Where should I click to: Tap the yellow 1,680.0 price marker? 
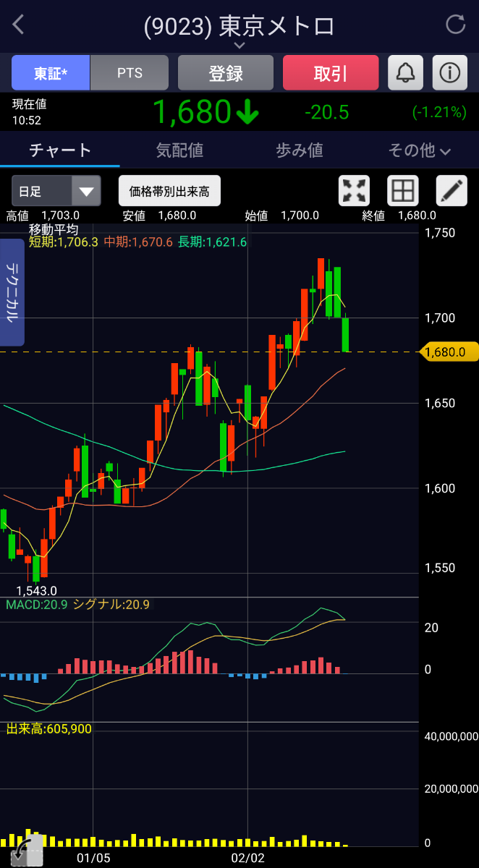click(449, 352)
